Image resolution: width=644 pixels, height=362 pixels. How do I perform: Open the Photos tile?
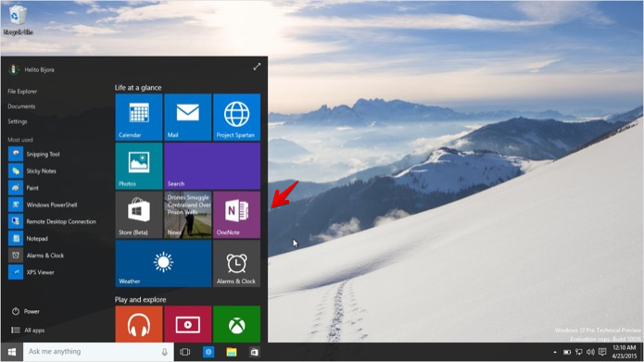click(139, 166)
